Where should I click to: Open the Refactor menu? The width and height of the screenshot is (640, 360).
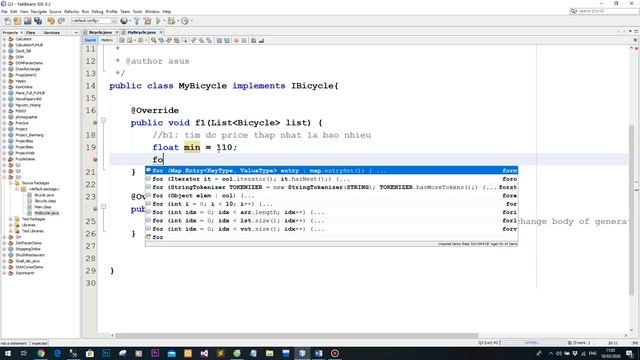pyautogui.click(x=71, y=11)
